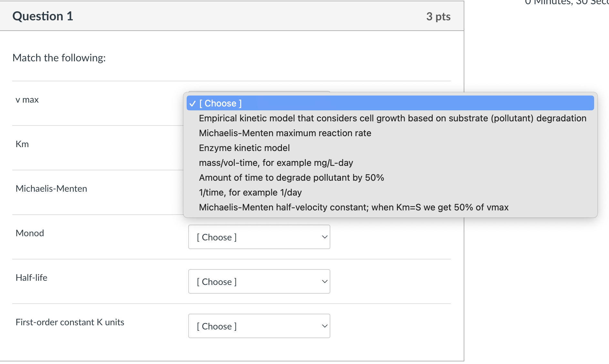Open the Monod answer dropdown
This screenshot has height=364, width=609.
click(x=259, y=237)
